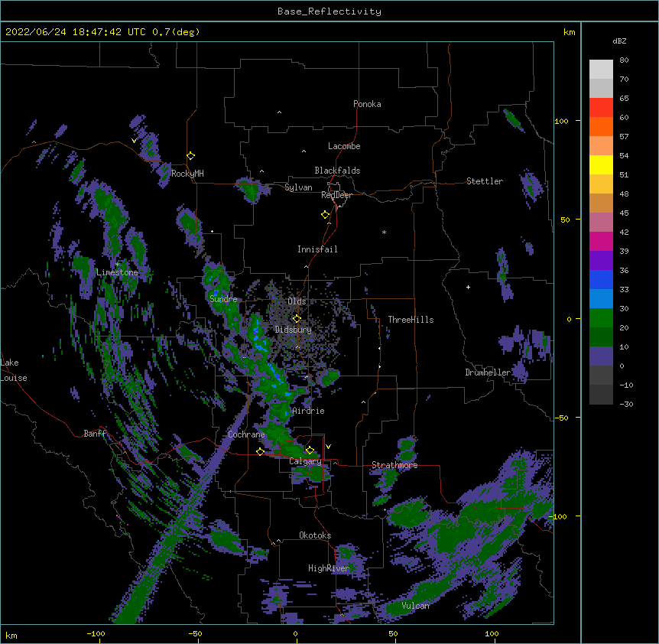This screenshot has width=659, height=644.
Task: Click the Banff label
Action: [x=95, y=434]
